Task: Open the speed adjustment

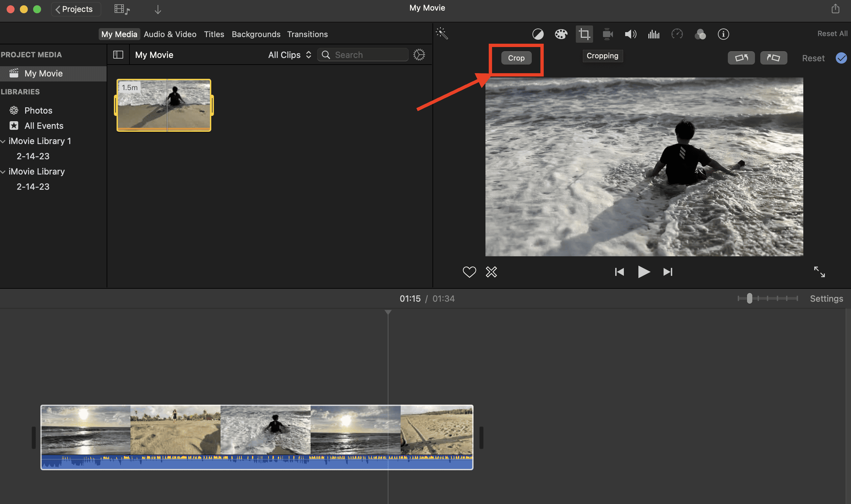Action: (x=677, y=34)
